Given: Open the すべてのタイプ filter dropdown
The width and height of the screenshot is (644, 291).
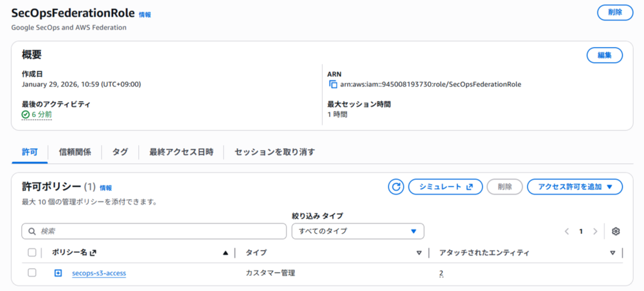Looking at the screenshot, I should (358, 231).
